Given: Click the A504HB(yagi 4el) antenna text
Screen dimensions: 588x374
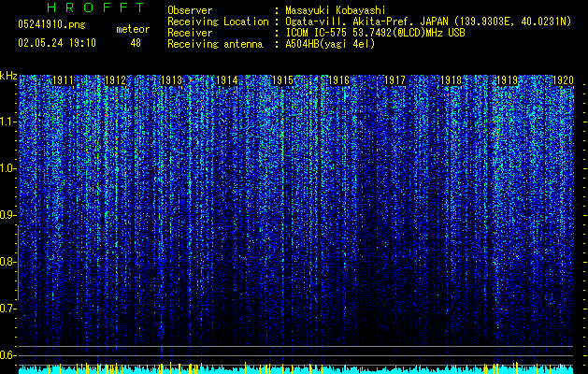Looking at the screenshot, I should coord(330,44).
